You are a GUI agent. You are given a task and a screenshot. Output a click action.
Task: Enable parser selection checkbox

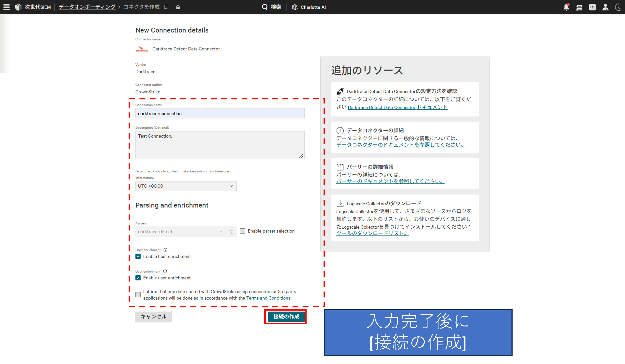242,231
